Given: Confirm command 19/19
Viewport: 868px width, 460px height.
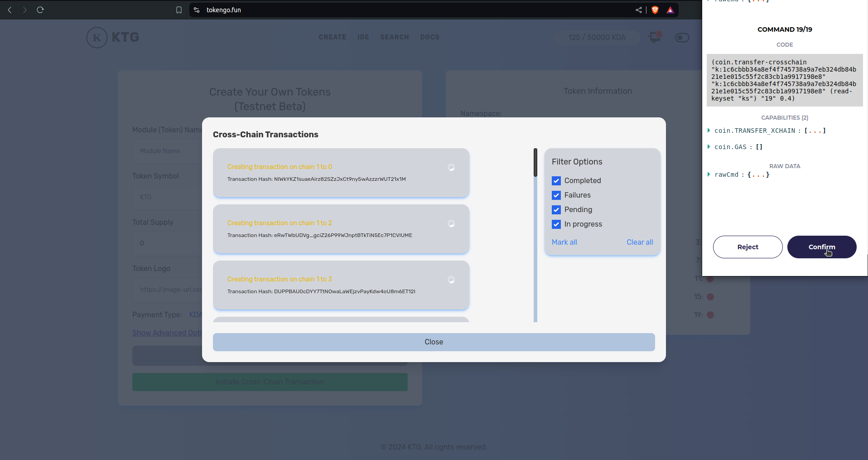Looking at the screenshot, I should click(822, 247).
